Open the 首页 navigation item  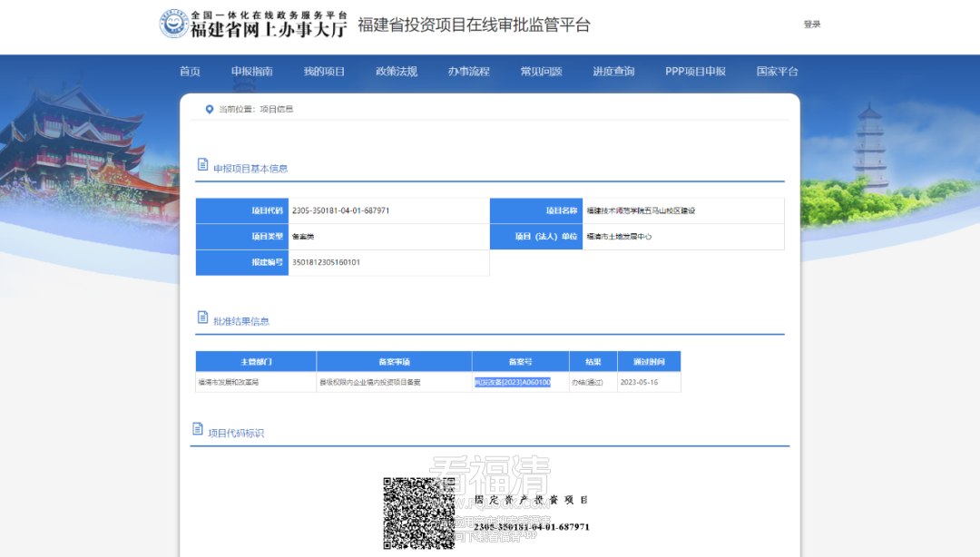click(190, 72)
